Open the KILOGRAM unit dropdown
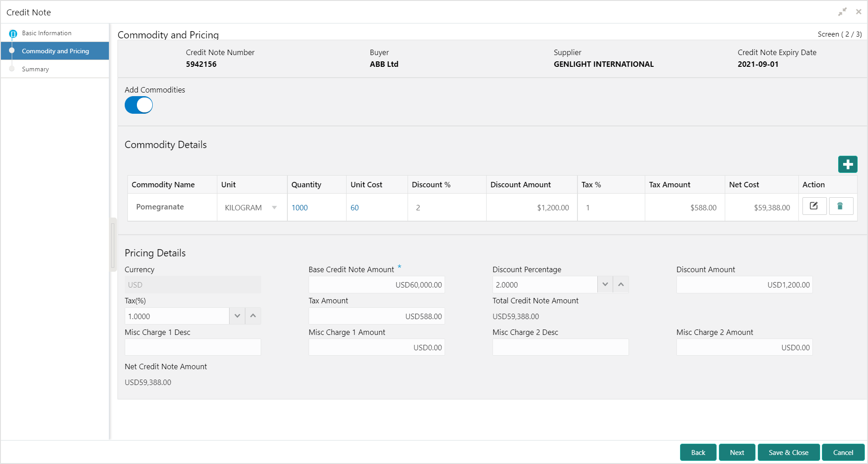This screenshot has width=868, height=464. [x=274, y=208]
